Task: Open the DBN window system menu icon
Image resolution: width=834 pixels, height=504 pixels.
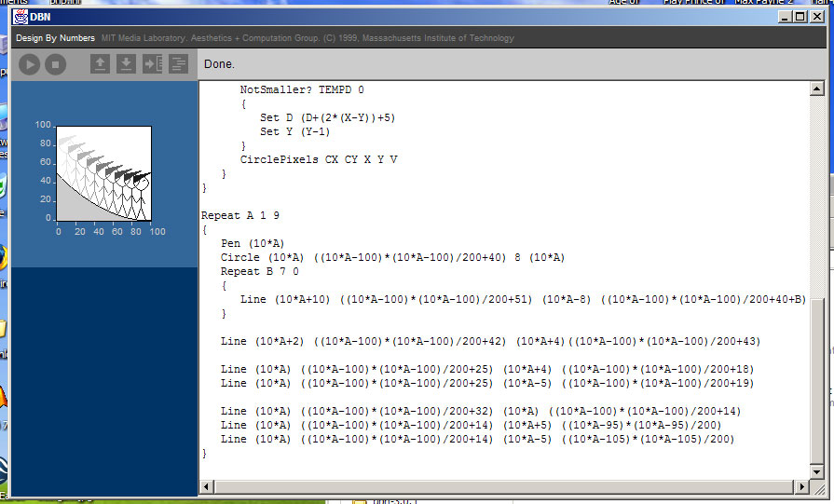Action: [21, 17]
